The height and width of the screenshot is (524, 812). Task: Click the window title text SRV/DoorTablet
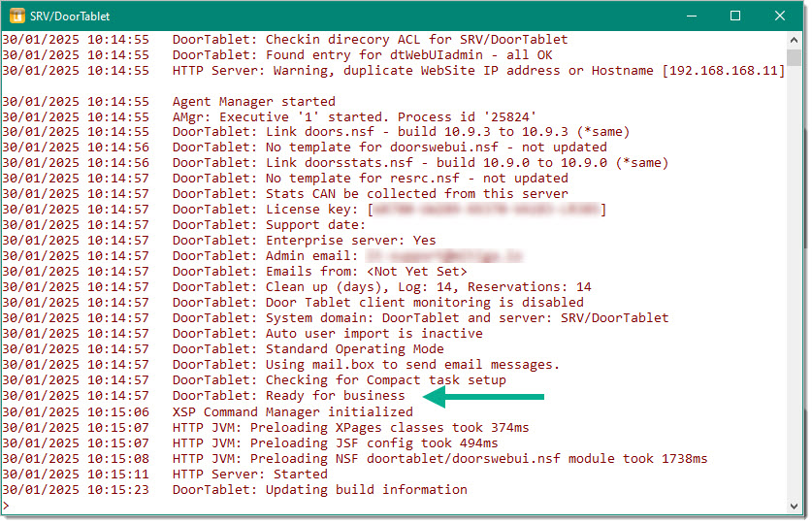click(x=71, y=16)
